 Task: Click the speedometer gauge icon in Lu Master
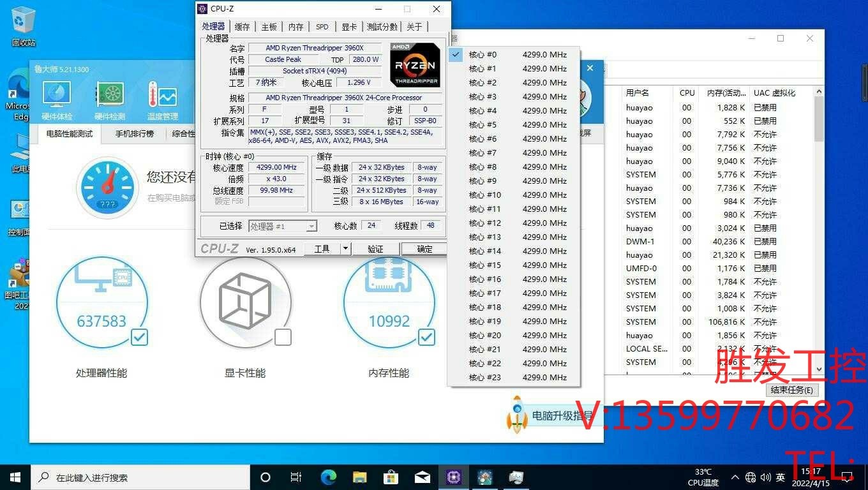point(107,188)
